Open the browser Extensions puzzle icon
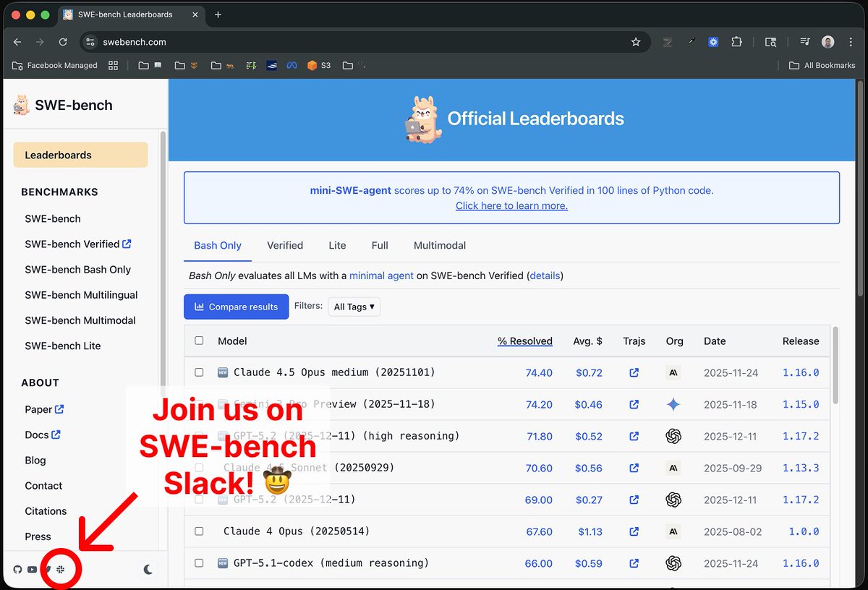The height and width of the screenshot is (590, 868). pyautogui.click(x=736, y=42)
